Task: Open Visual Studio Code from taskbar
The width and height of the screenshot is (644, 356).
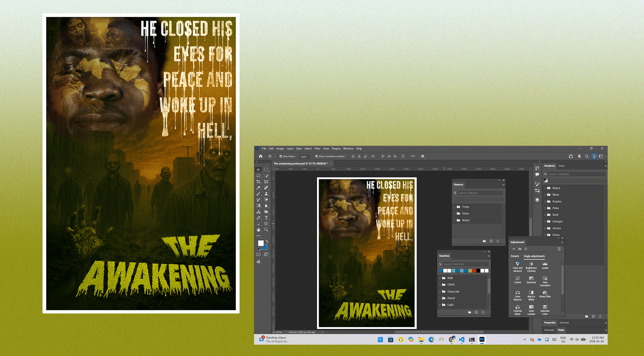Action: 462,340
